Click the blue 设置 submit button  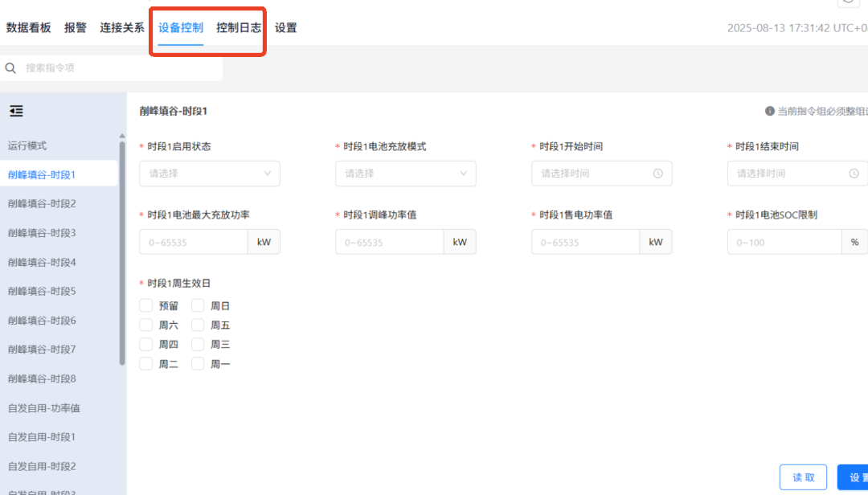(852, 477)
